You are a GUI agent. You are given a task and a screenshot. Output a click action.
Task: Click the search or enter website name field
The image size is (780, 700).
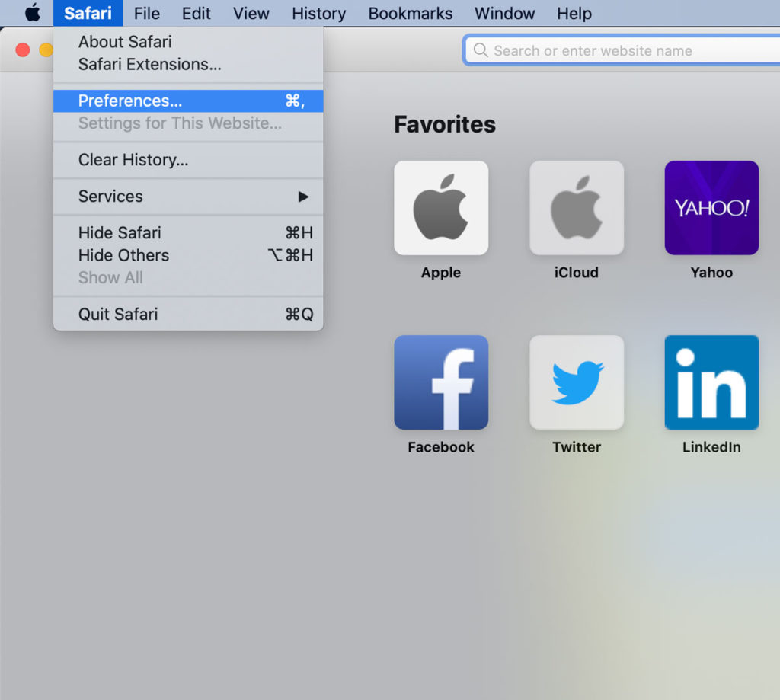[x=622, y=50]
